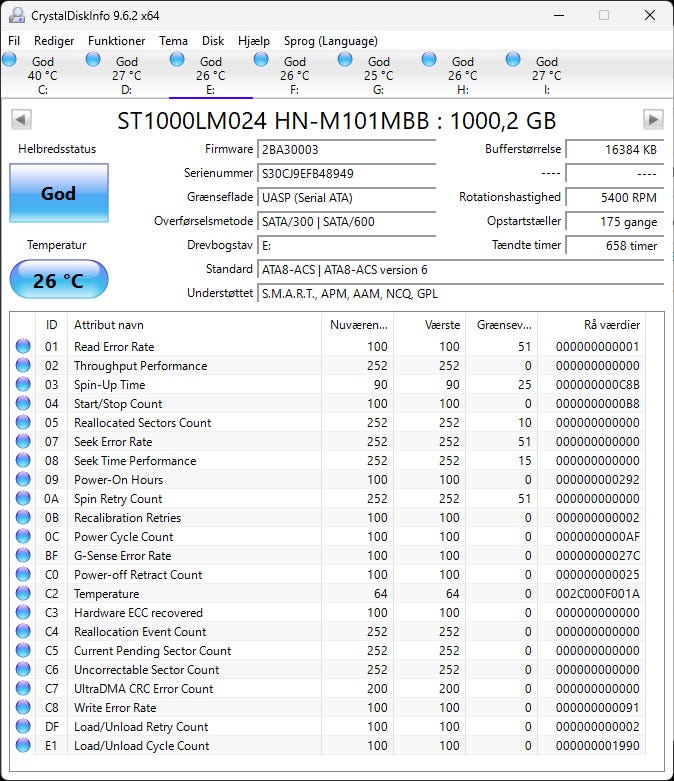Click status orb for UltraDMA CRC Error Count
Screen dimensions: 674x781
tap(23, 689)
